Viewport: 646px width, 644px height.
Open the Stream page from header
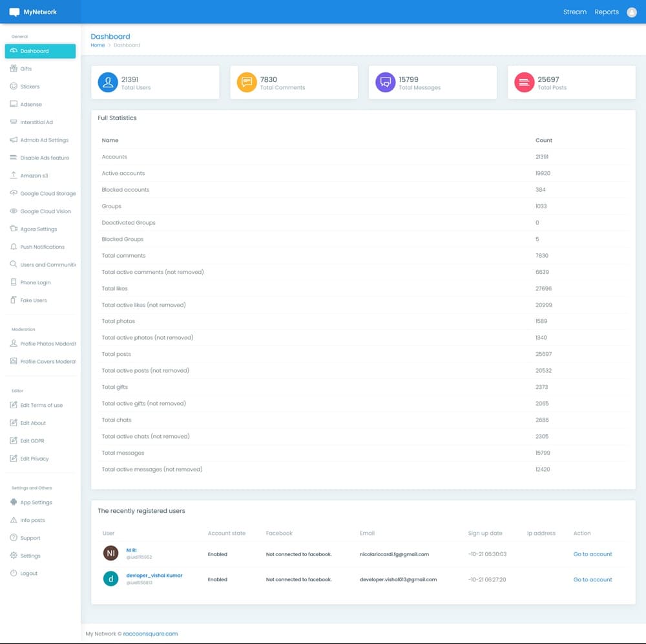574,12
